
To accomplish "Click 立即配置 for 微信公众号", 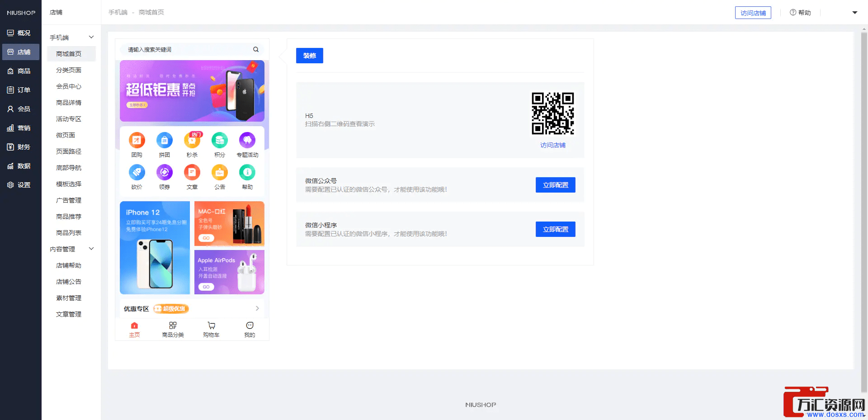I will pyautogui.click(x=555, y=185).
